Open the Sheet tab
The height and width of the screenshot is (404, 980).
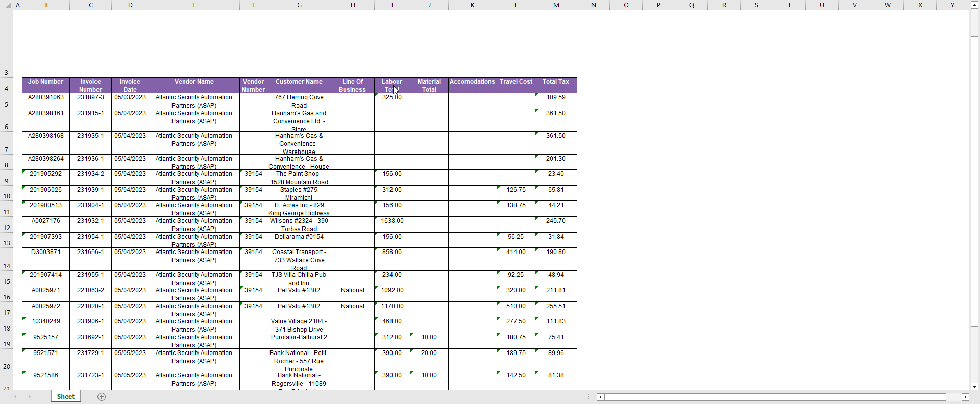(x=66, y=397)
